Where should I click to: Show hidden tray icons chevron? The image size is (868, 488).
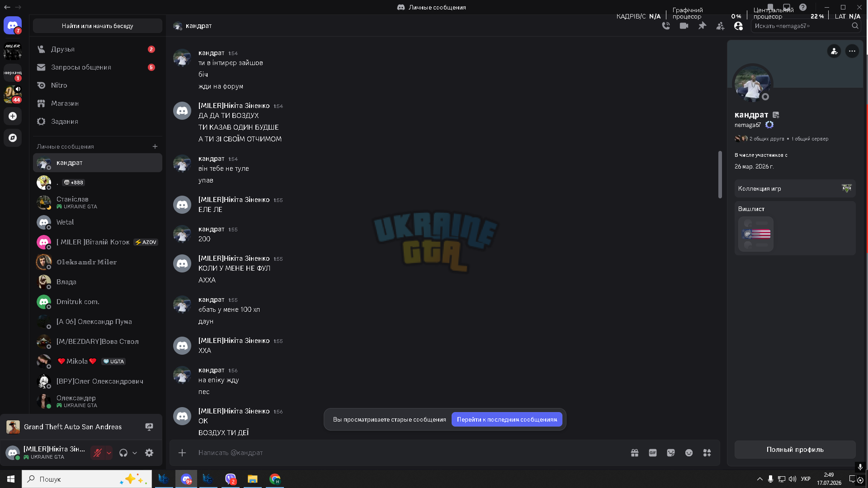pyautogui.click(x=760, y=479)
